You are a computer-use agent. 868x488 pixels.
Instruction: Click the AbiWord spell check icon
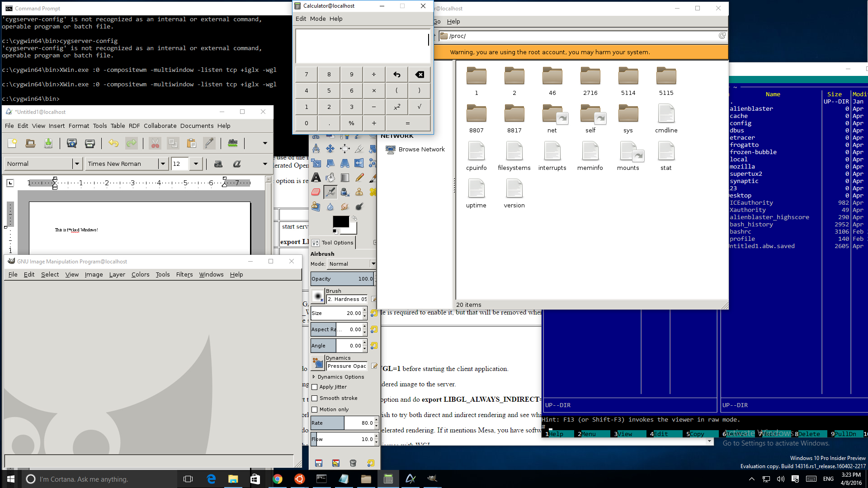coord(233,143)
